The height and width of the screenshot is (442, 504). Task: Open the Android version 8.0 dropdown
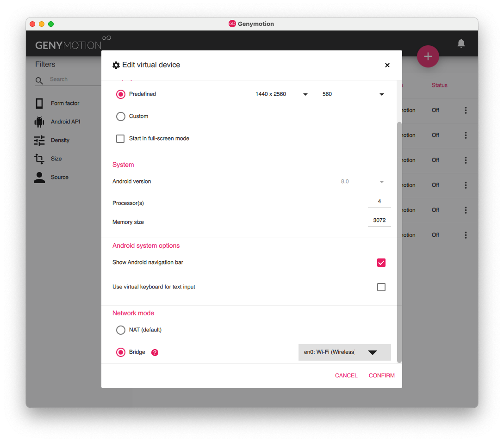[362, 182]
